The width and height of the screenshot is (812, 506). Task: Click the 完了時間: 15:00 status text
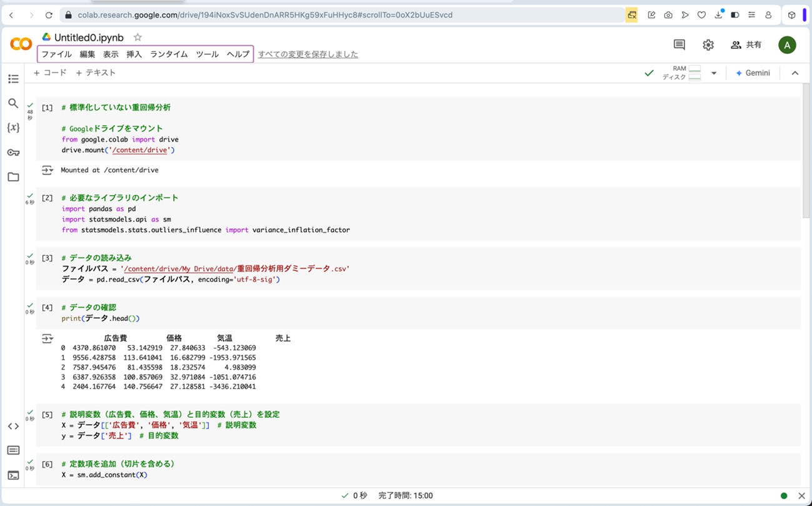click(x=406, y=495)
